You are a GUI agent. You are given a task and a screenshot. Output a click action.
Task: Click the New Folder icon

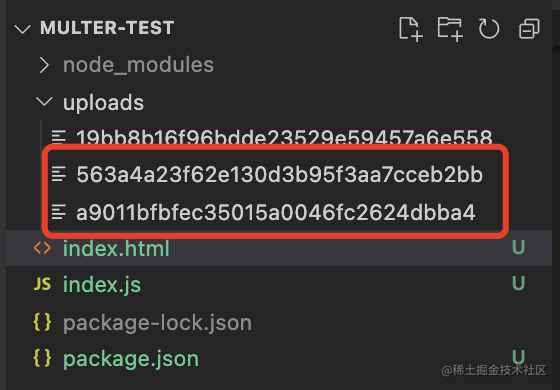tap(450, 29)
